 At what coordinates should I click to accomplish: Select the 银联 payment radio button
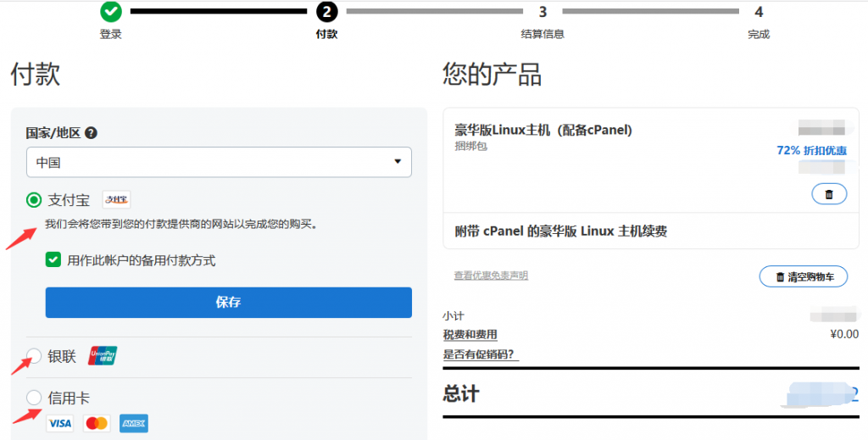34,356
